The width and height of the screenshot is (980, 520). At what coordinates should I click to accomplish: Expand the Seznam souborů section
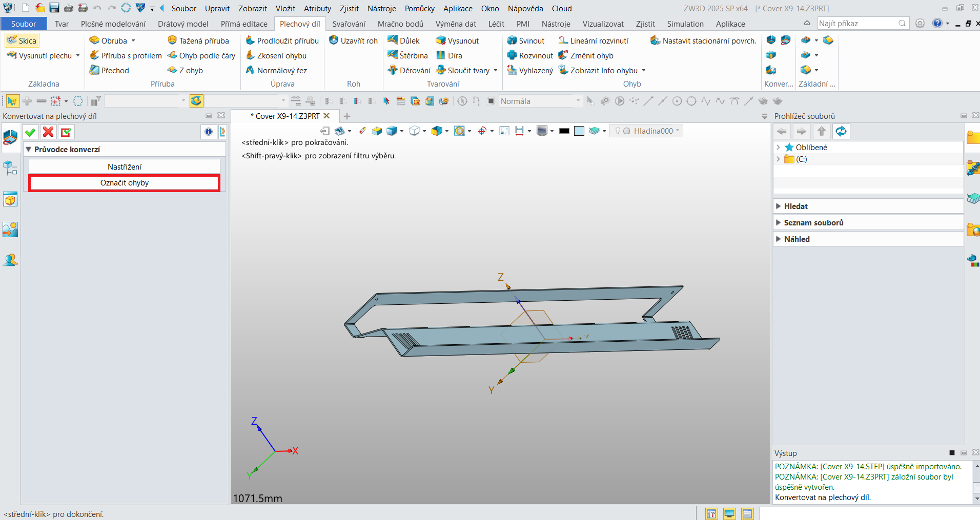coord(779,222)
